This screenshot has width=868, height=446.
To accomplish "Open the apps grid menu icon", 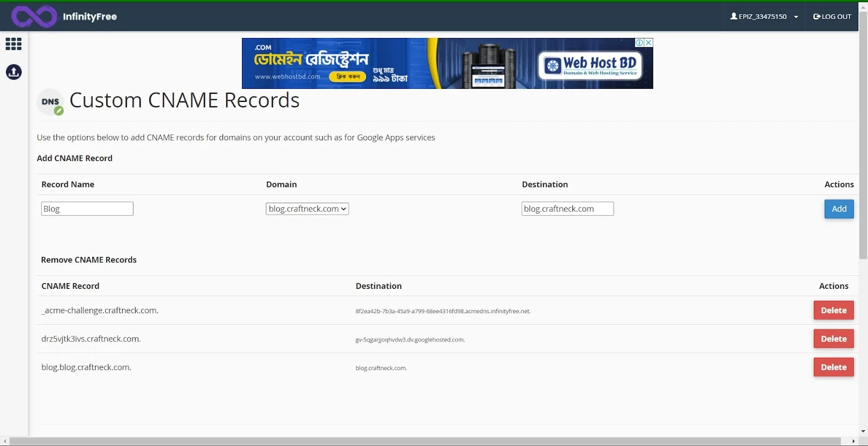I will click(x=14, y=44).
